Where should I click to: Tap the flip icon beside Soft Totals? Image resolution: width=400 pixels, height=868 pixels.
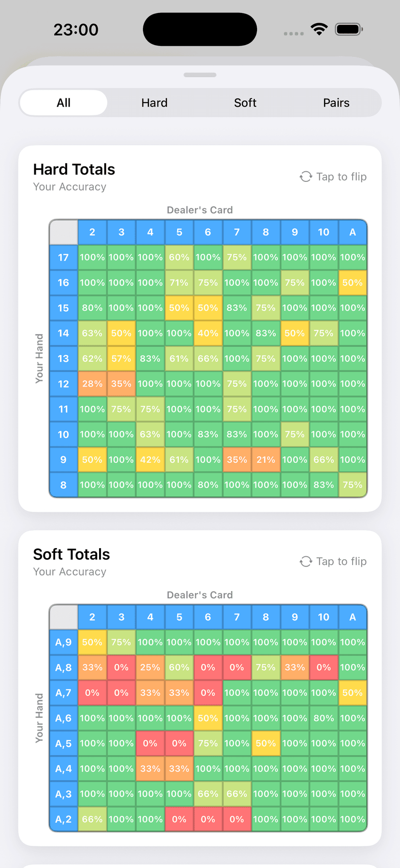(306, 562)
